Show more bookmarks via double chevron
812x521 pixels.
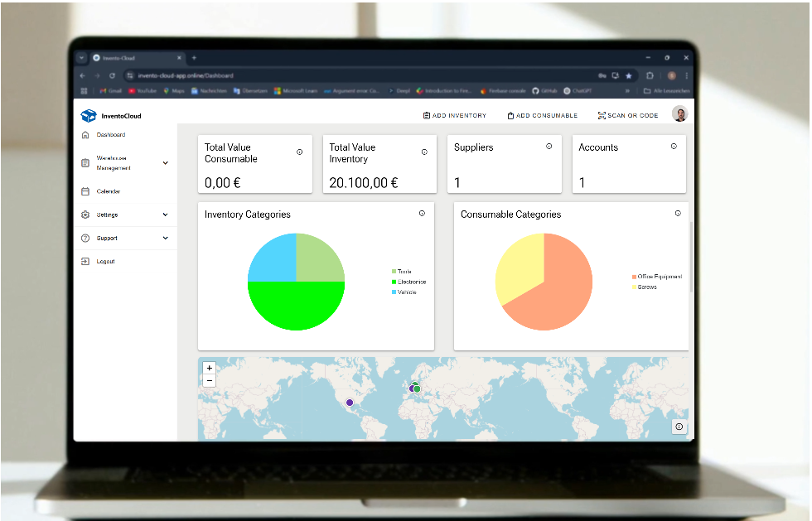point(627,90)
